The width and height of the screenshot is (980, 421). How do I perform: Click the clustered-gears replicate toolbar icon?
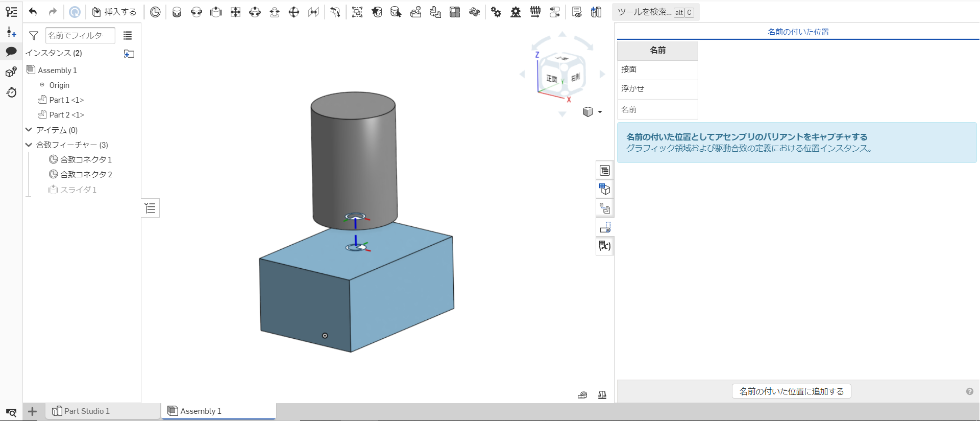475,12
